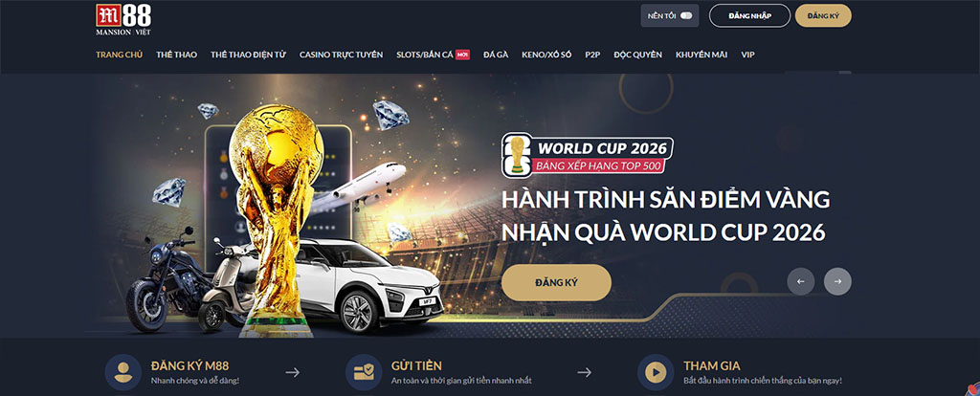Go to the VIP menu item
The height and width of the screenshot is (396, 980).
[748, 55]
